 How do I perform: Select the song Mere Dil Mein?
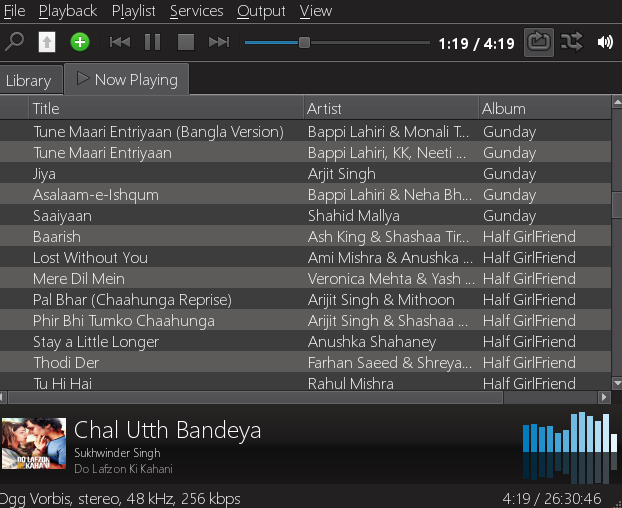point(305,279)
